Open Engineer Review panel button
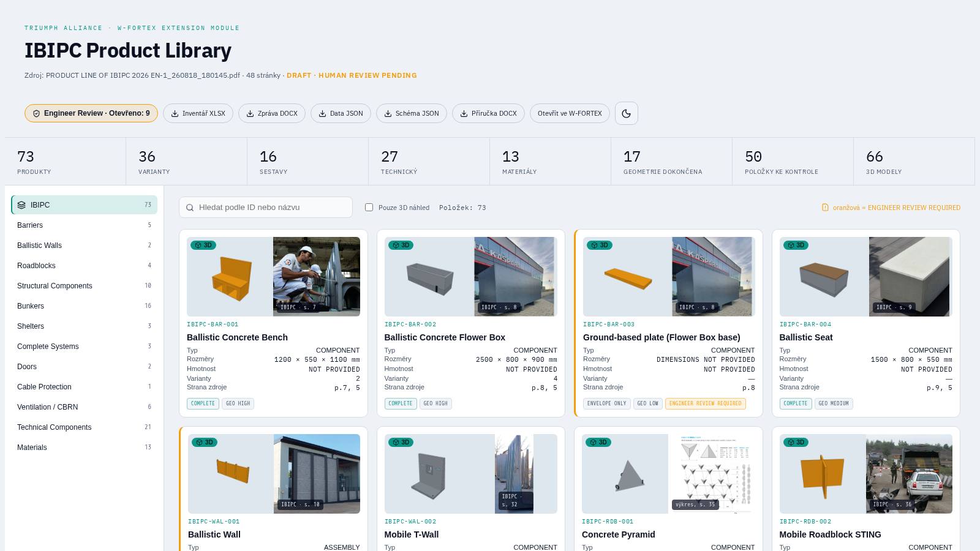Screen dimensions: 980x551 (x=91, y=113)
